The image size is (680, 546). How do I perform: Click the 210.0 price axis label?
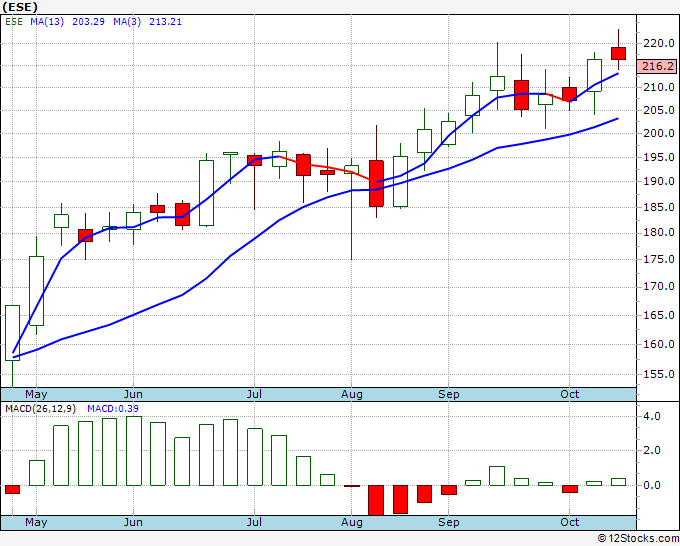click(659, 87)
